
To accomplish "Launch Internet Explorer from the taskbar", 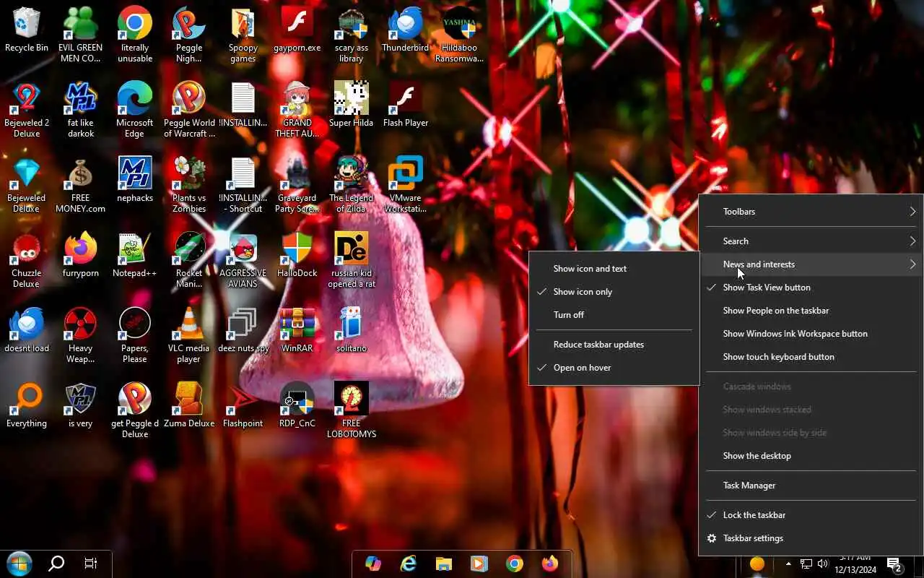I will [409, 564].
